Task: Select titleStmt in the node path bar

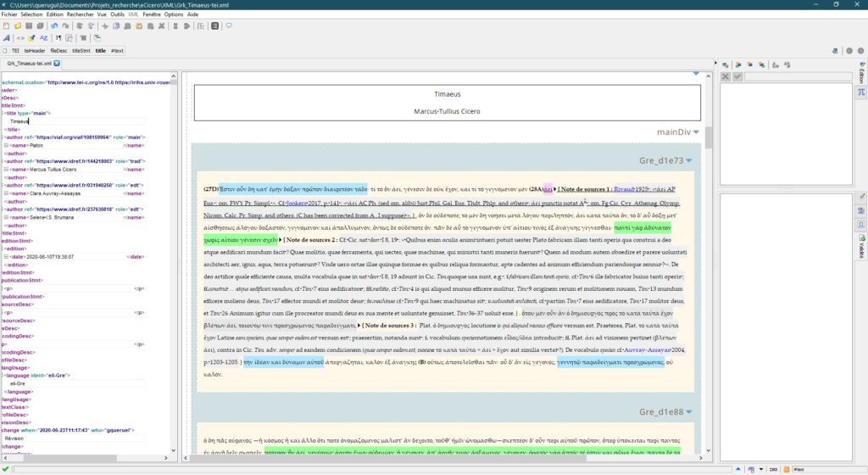Action: tap(81, 51)
